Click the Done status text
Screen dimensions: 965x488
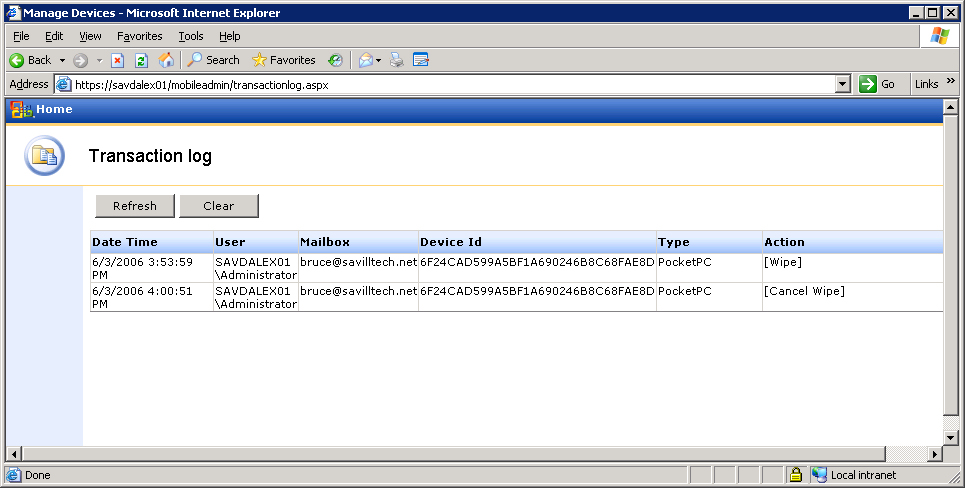tap(38, 475)
